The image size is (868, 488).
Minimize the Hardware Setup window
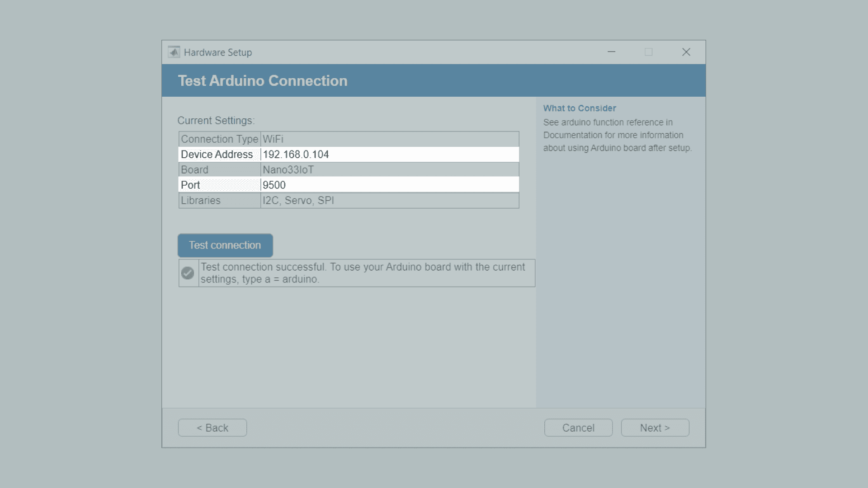coord(611,52)
